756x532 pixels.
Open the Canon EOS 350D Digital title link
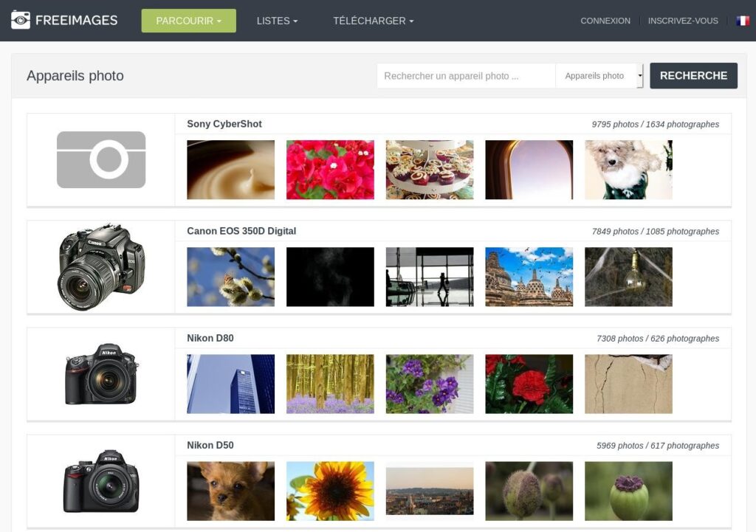(x=241, y=231)
